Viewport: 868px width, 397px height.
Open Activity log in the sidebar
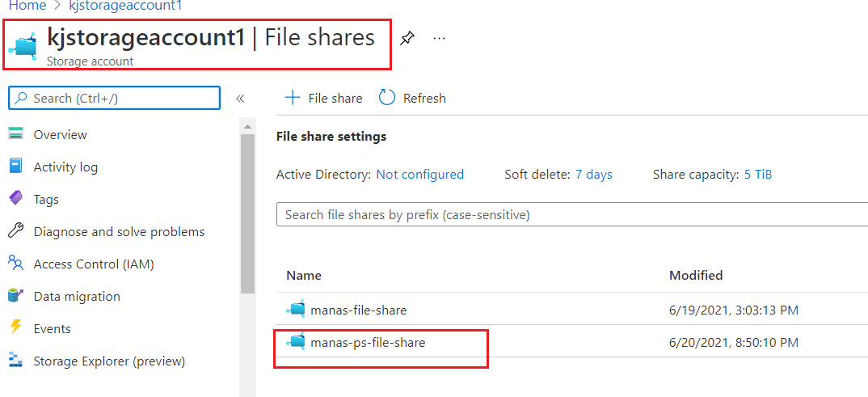[65, 167]
